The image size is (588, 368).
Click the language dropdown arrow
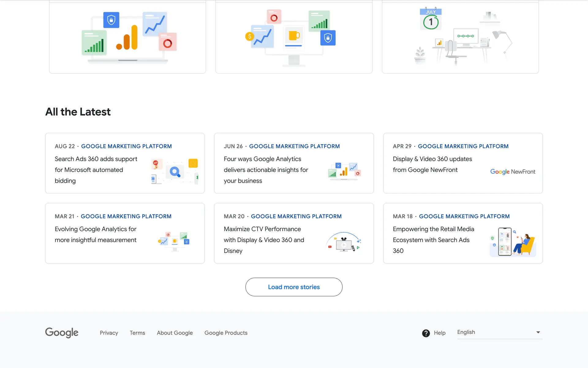point(538,332)
